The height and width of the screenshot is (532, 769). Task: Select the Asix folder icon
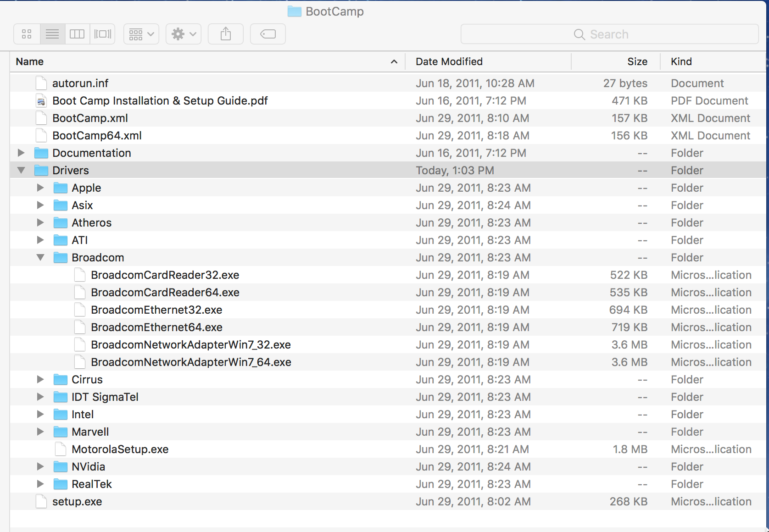tap(61, 205)
